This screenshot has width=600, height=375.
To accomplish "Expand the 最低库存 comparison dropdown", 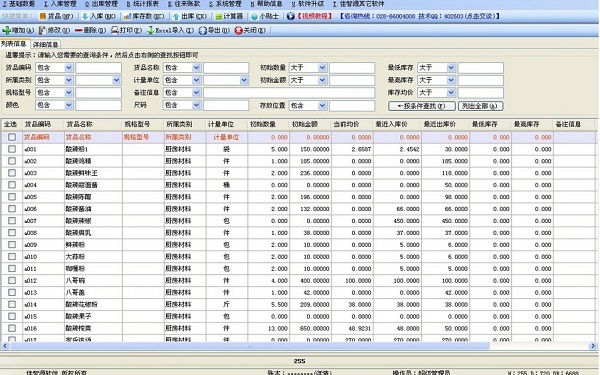I will 451,68.
